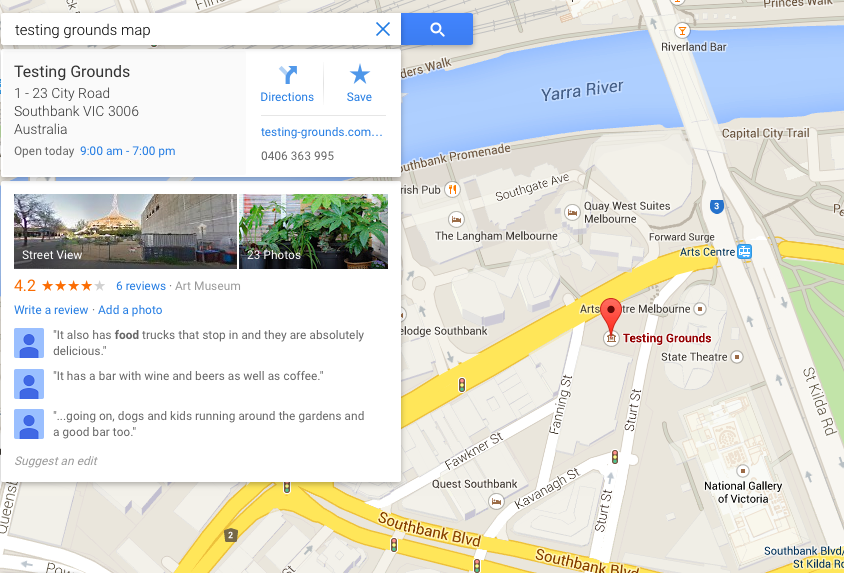The height and width of the screenshot is (573, 844).
Task: Select The Langham Melbourne hotel icon
Action: pos(456,220)
